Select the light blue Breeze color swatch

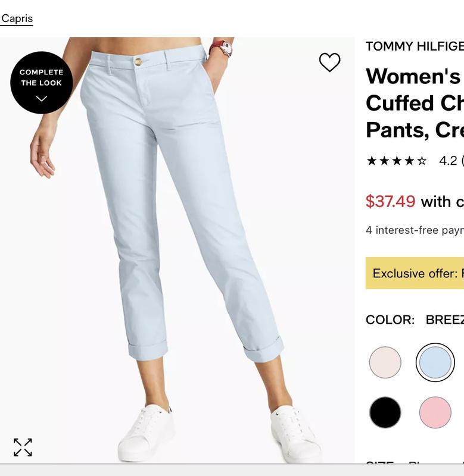pyautogui.click(x=435, y=362)
